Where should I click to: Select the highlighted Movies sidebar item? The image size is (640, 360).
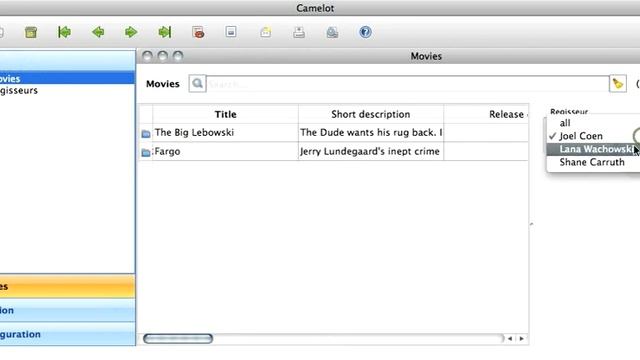67,78
